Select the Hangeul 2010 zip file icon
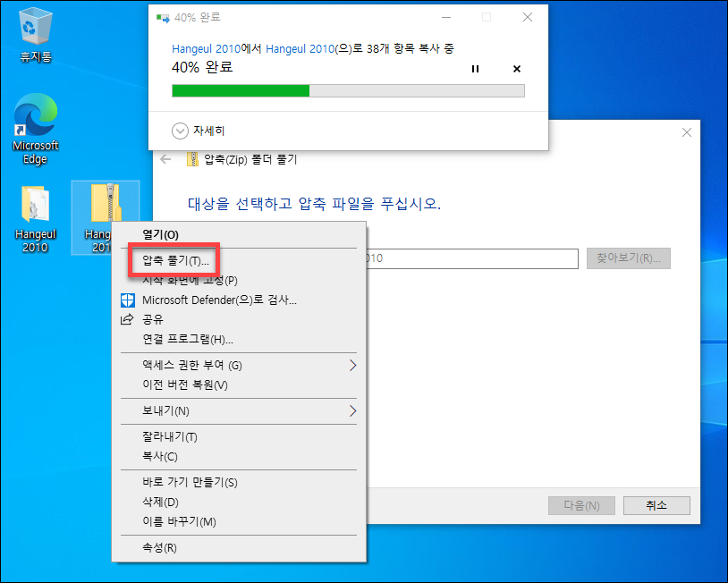The height and width of the screenshot is (583, 728). 106,217
